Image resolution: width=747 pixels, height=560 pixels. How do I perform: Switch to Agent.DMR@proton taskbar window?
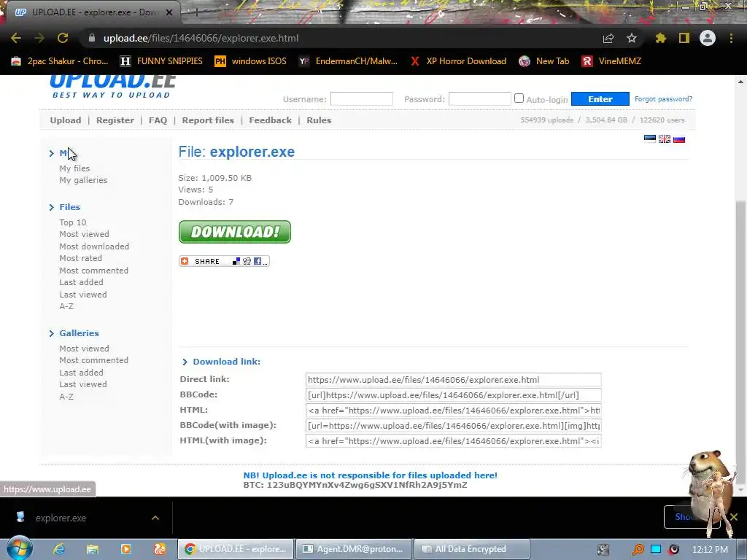tap(354, 549)
